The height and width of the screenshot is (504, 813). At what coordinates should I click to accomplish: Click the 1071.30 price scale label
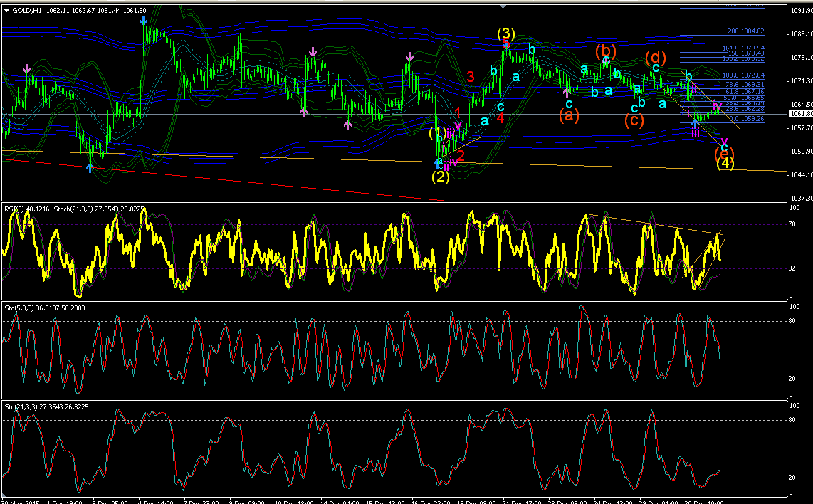point(802,81)
